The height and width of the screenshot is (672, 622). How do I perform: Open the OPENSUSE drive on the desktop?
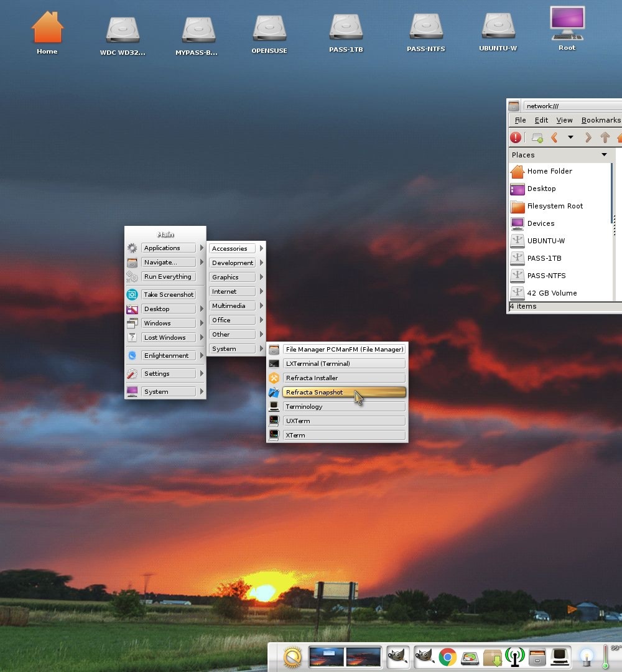(269, 28)
